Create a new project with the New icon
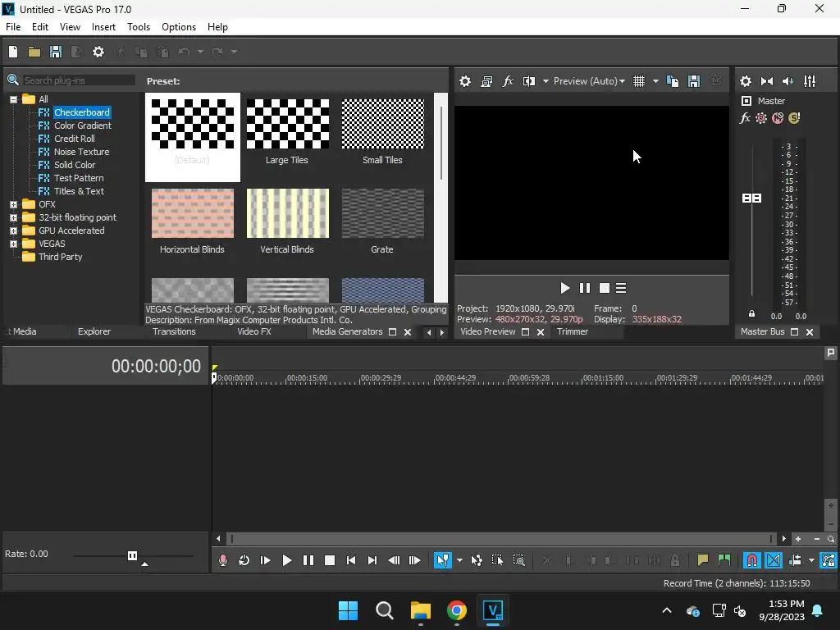840x630 pixels. (13, 52)
